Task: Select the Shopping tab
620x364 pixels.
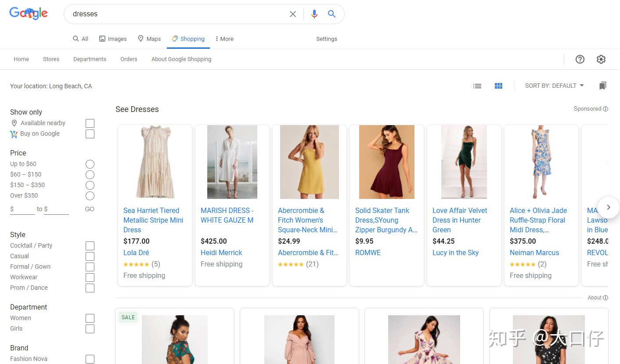Action: (x=188, y=39)
